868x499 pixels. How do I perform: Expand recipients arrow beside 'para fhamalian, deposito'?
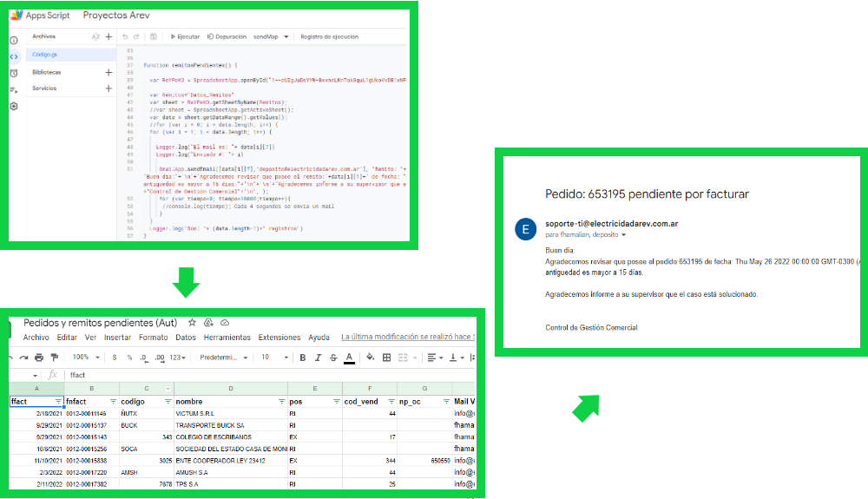click(624, 235)
